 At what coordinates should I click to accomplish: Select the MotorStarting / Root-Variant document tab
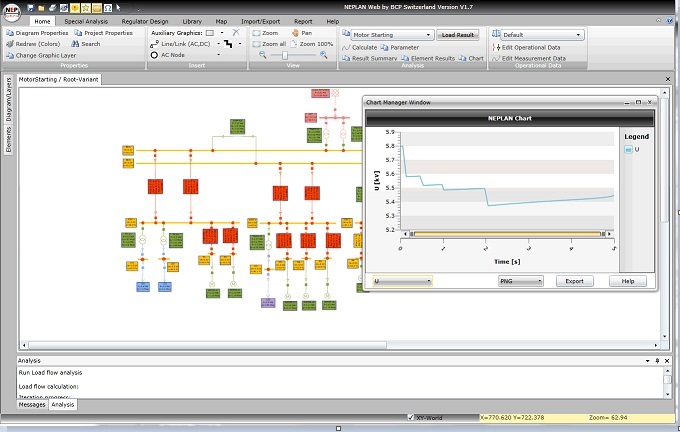59,79
